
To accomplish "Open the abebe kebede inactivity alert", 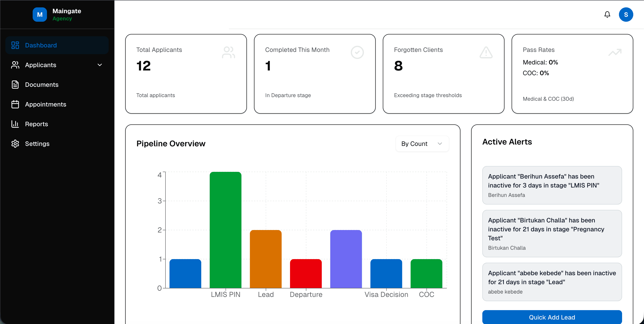I will pyautogui.click(x=552, y=282).
